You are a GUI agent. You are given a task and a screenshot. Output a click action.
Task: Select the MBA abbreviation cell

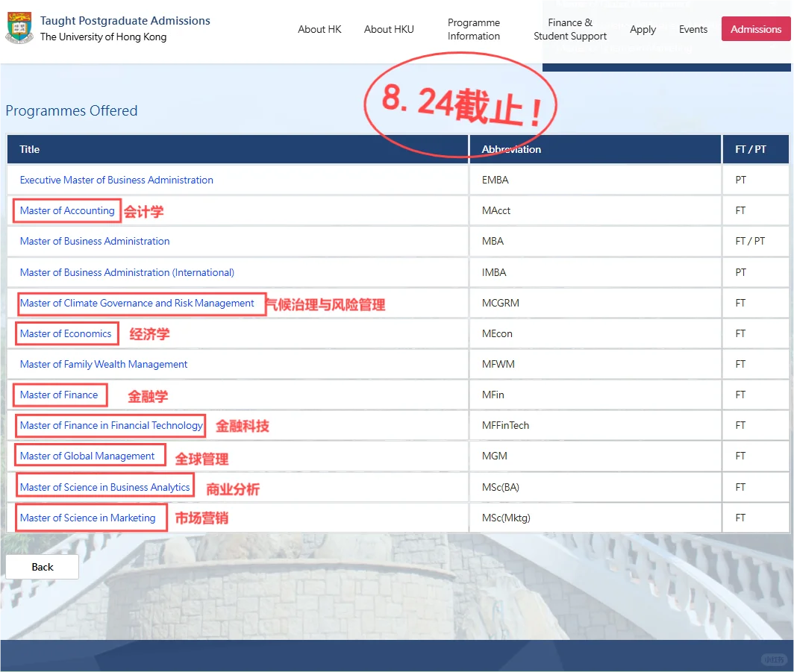595,241
